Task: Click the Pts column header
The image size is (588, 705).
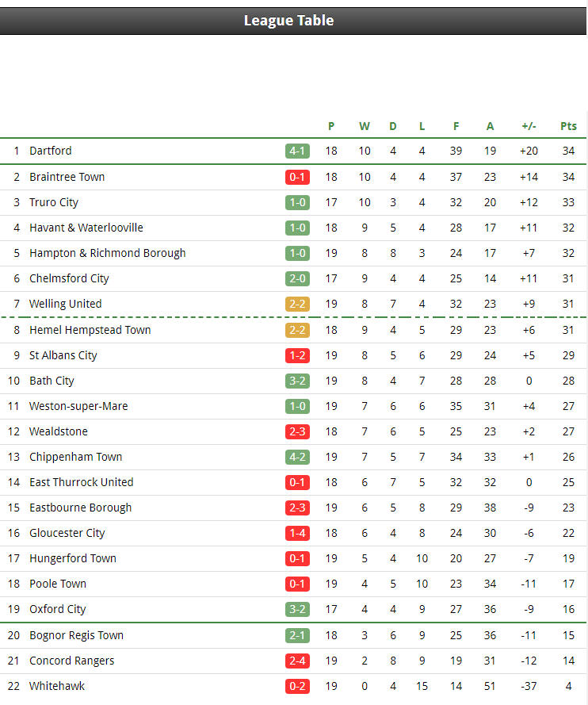Action: 568,126
